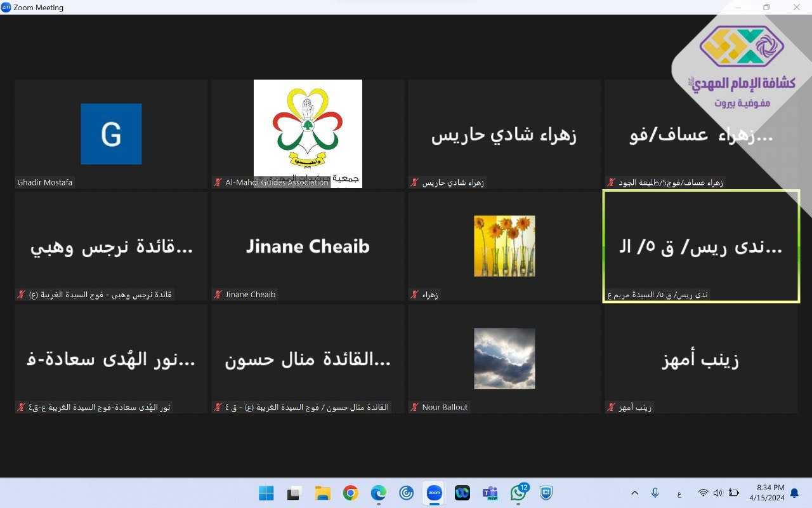Open WhatsApp with 12 unread notifications
The width and height of the screenshot is (812, 508).
click(518, 493)
